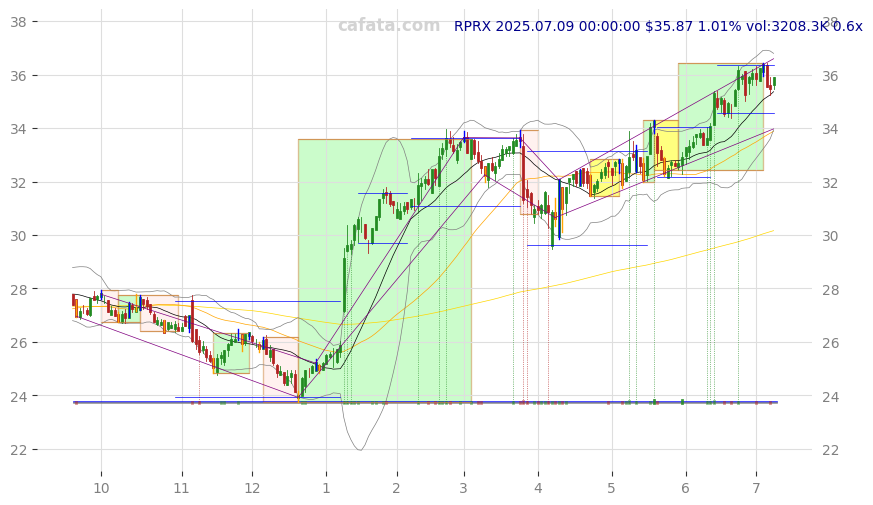Select the 30 label on left price axis
873x505 pixels.
pyautogui.click(x=18, y=236)
